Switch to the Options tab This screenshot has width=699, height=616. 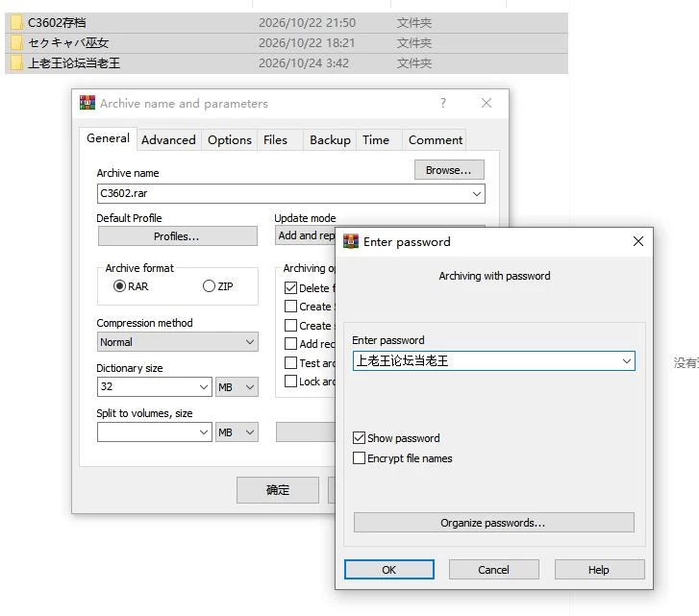[230, 140]
